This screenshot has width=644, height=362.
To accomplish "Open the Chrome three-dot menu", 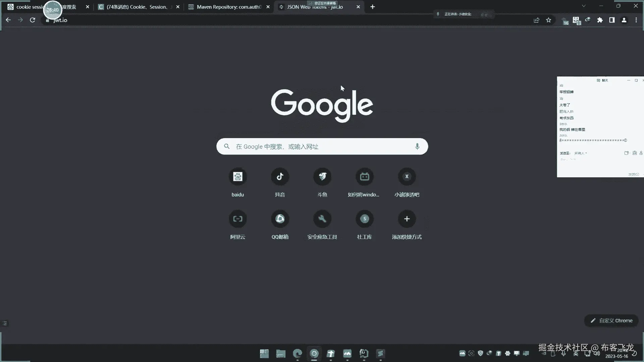I will click(636, 20).
